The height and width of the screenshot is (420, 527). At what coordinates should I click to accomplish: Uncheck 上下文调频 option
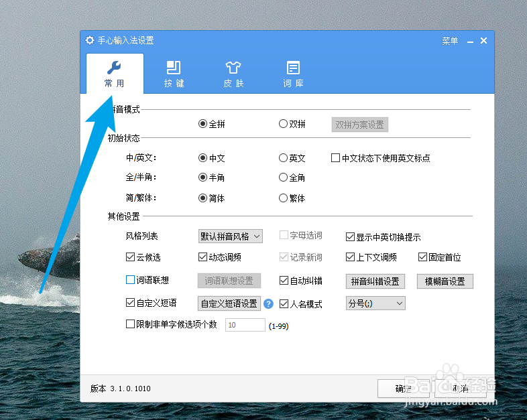[350, 257]
